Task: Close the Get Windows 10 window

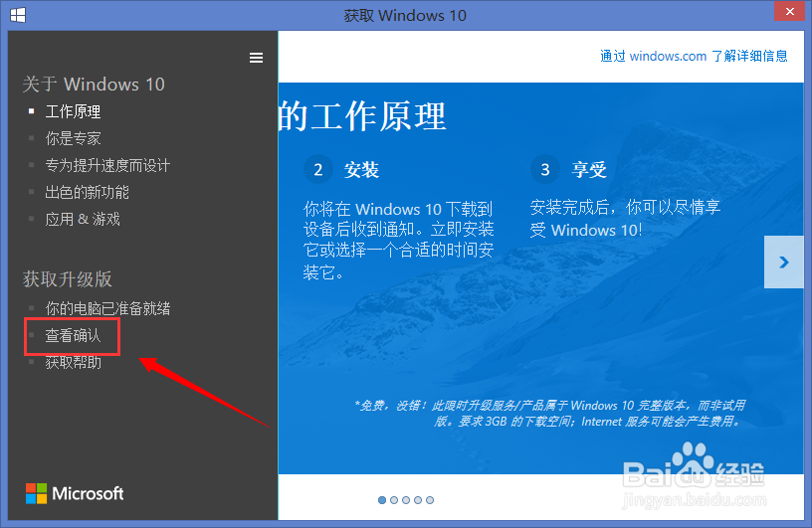Action: pos(789,11)
